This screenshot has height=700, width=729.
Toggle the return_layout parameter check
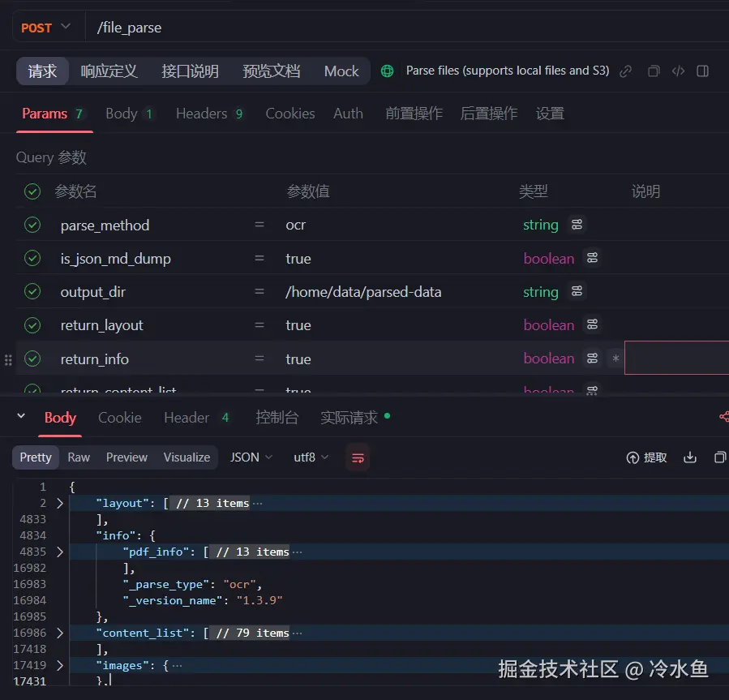click(x=32, y=325)
